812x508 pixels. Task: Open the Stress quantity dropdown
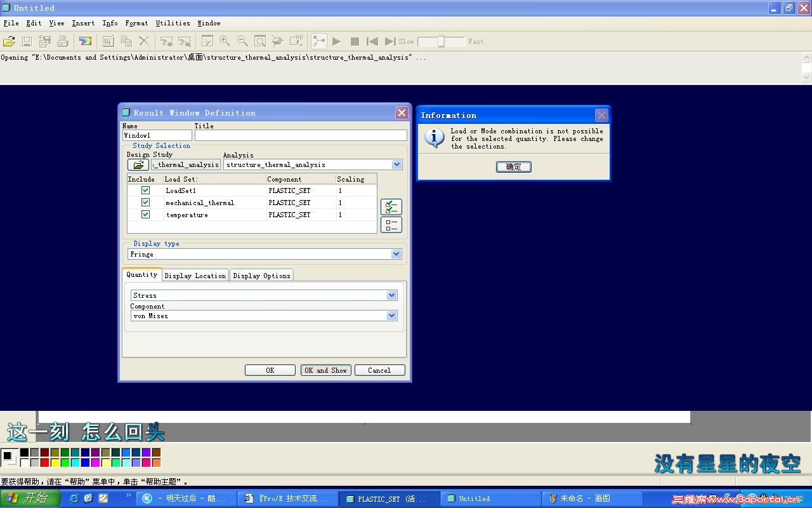(x=264, y=295)
